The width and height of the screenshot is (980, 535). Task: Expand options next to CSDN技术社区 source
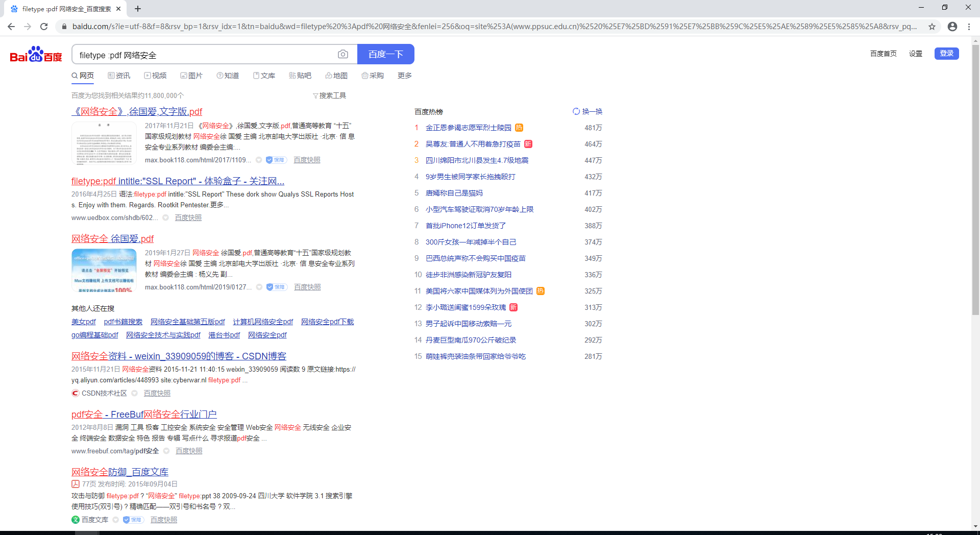pyautogui.click(x=135, y=393)
